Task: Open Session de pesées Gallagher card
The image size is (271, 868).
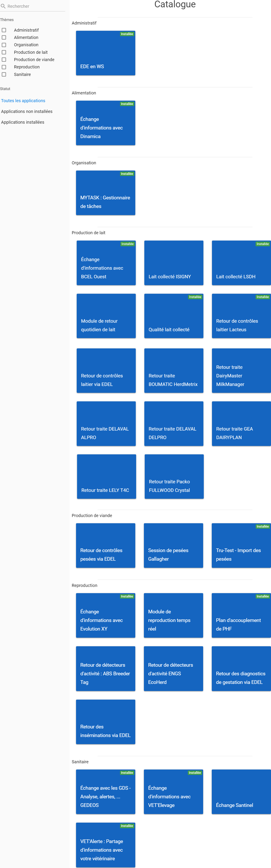Action: 173,546
